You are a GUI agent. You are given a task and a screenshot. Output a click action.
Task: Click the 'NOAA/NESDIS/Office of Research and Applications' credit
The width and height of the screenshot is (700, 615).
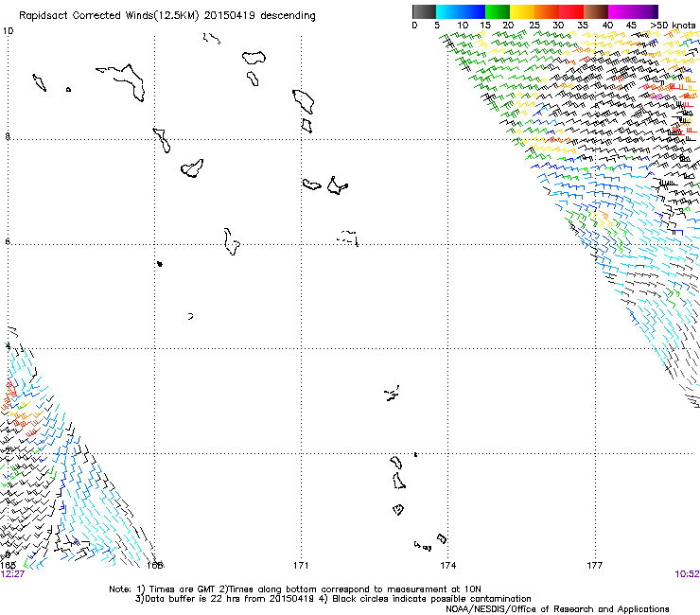tap(557, 609)
